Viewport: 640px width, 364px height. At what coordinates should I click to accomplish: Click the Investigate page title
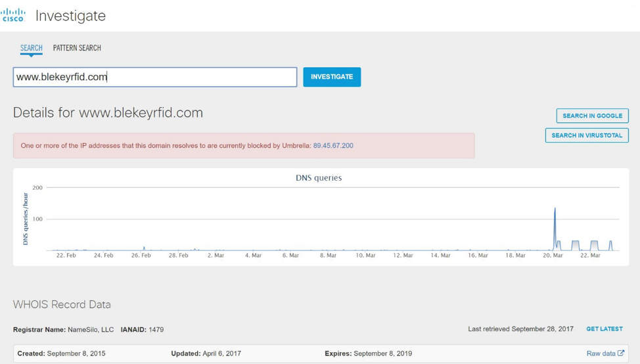click(x=70, y=16)
